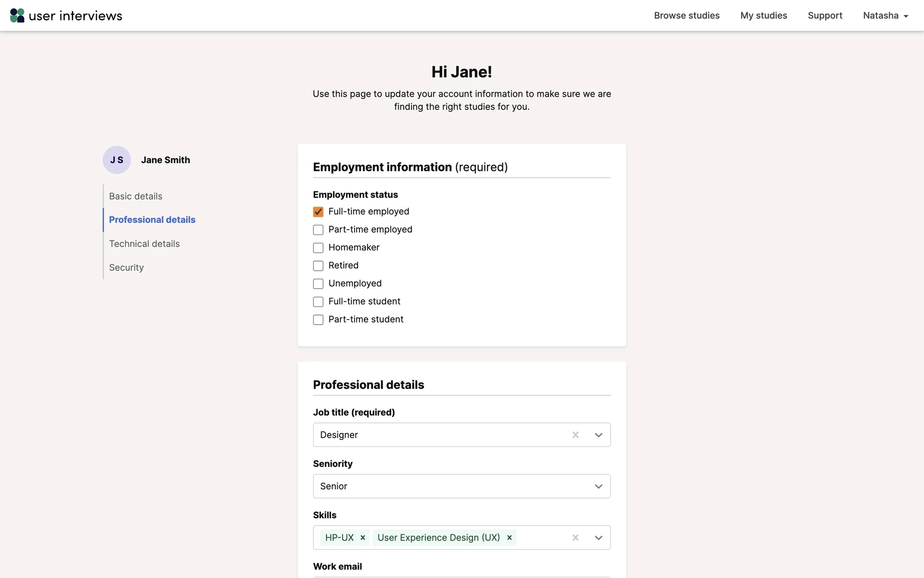Remove the HP-UX skill tag
Viewport: 924px width, 578px height.
[x=363, y=538]
